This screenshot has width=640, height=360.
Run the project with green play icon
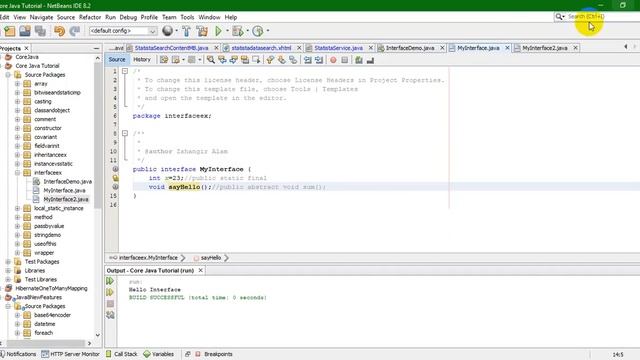[x=218, y=31]
